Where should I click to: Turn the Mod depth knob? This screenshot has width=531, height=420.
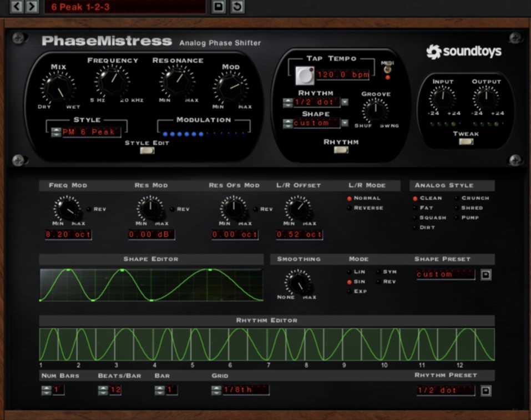pyautogui.click(x=231, y=88)
